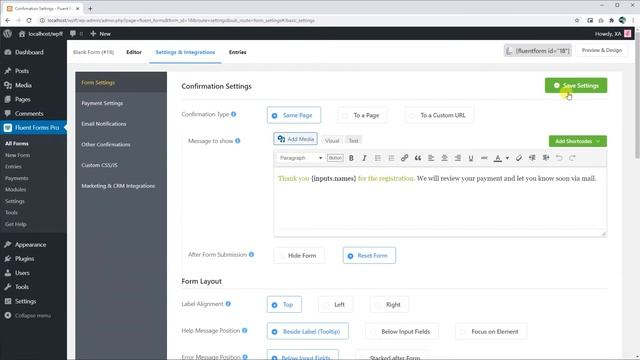Screen dimensions: 640x360
Task: Show the Confirmation Type info tooltip
Action: [x=233, y=114]
